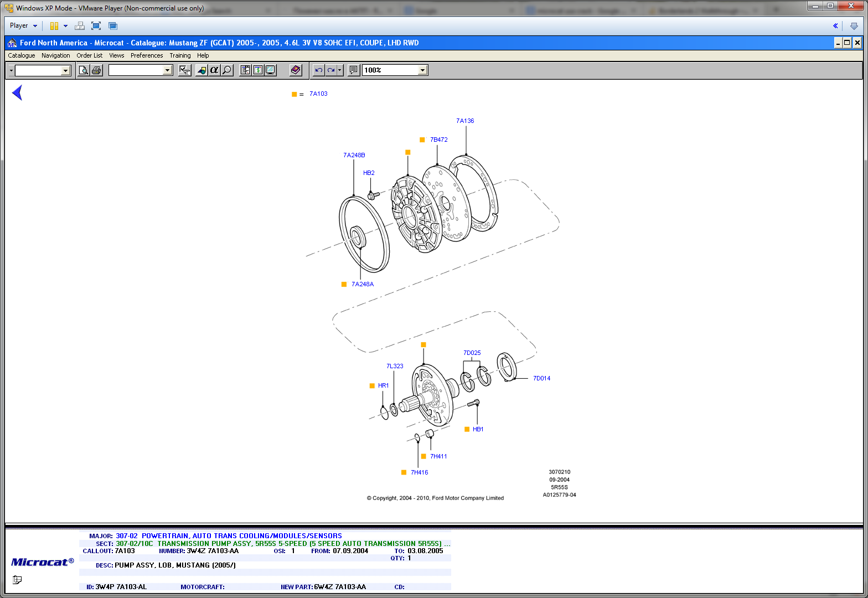Click the 7A103 legend callout link

[x=318, y=94]
